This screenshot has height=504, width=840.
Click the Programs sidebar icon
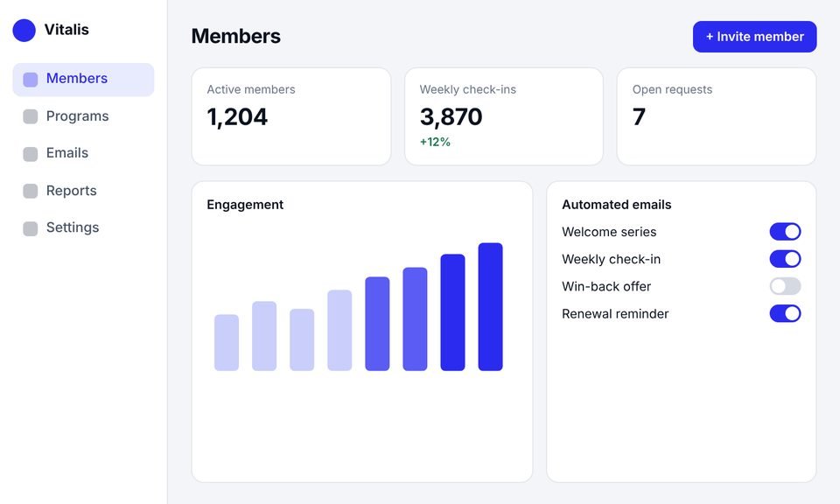tap(31, 116)
